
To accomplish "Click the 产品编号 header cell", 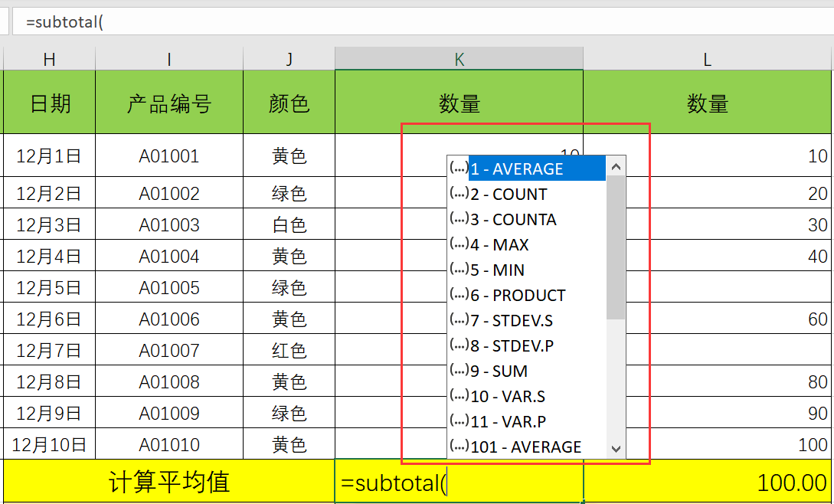I will tap(169, 102).
